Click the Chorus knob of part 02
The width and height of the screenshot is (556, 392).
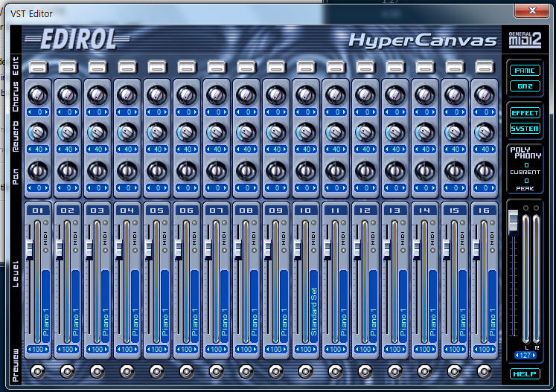point(68,95)
